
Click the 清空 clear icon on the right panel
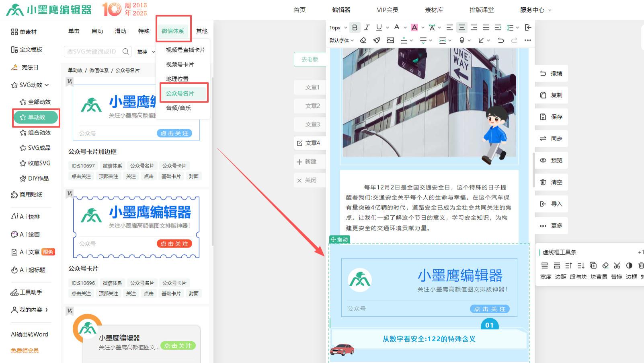[x=544, y=182]
